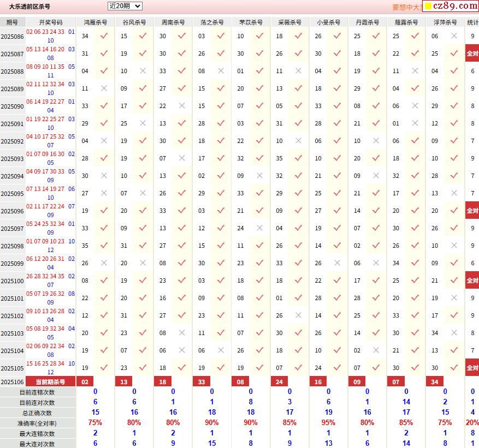Click the 95% accuracy value under 小旻杀号
The width and height of the screenshot is (479, 448).
pyautogui.click(x=328, y=423)
